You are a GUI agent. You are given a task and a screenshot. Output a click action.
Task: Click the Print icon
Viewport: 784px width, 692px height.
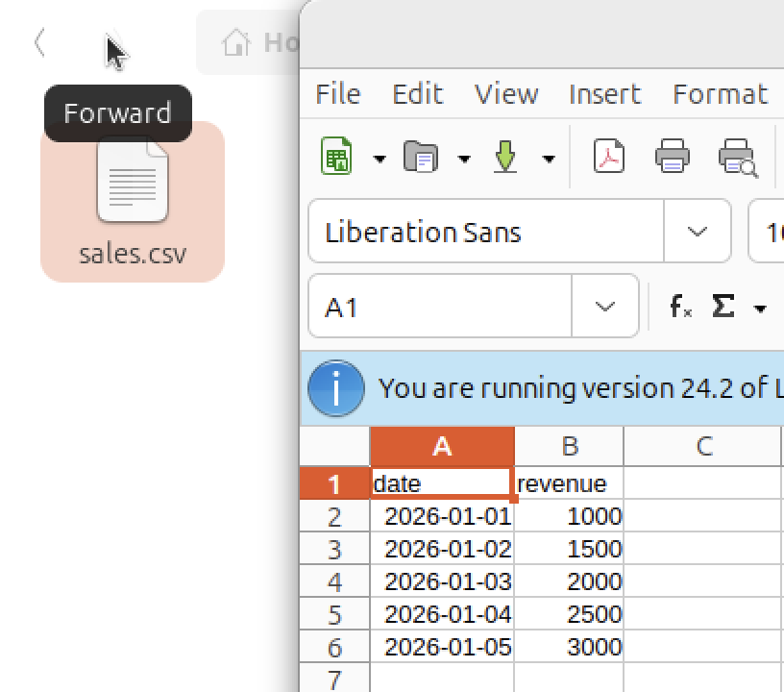coord(673,157)
